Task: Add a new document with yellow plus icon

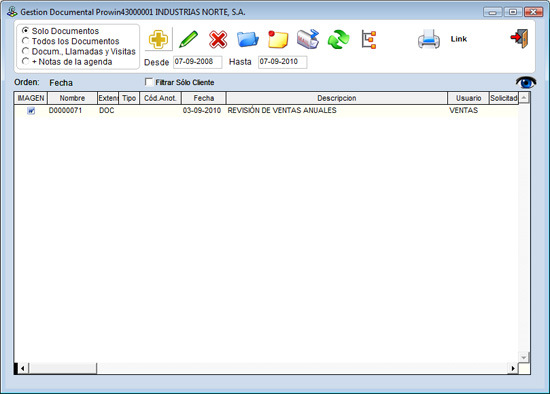Action: (x=158, y=39)
